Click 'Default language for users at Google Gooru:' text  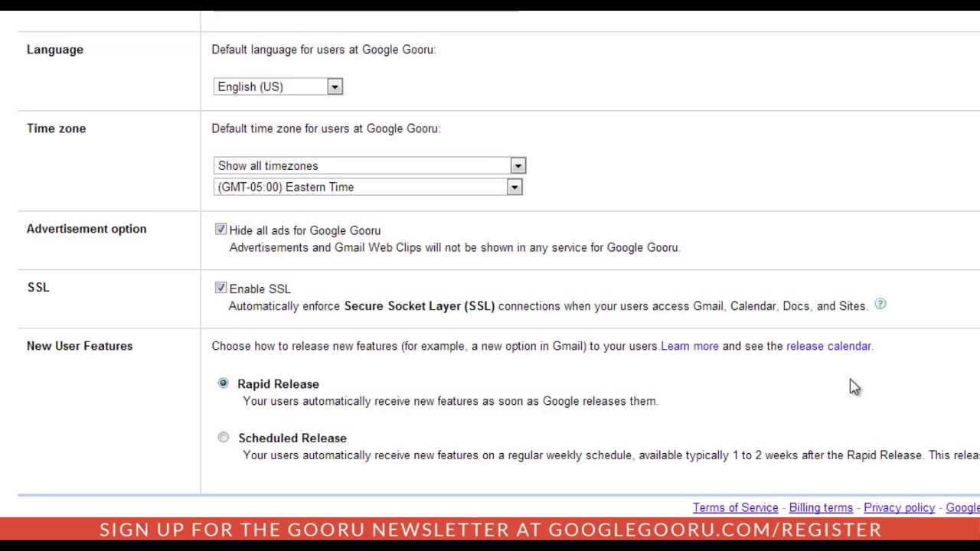click(324, 50)
